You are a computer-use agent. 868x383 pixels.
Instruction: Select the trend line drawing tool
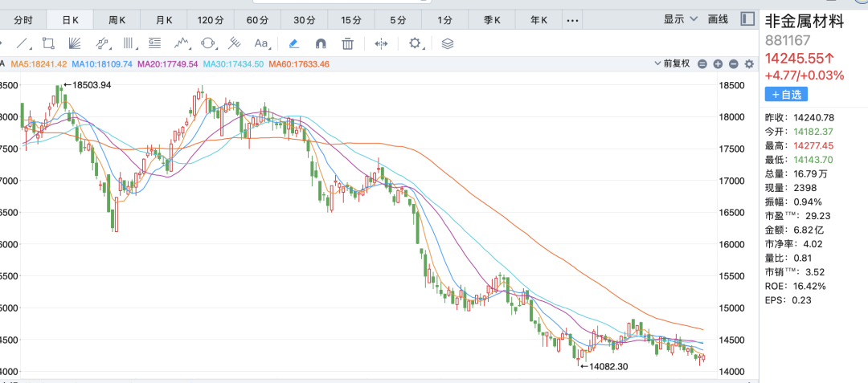point(23,43)
